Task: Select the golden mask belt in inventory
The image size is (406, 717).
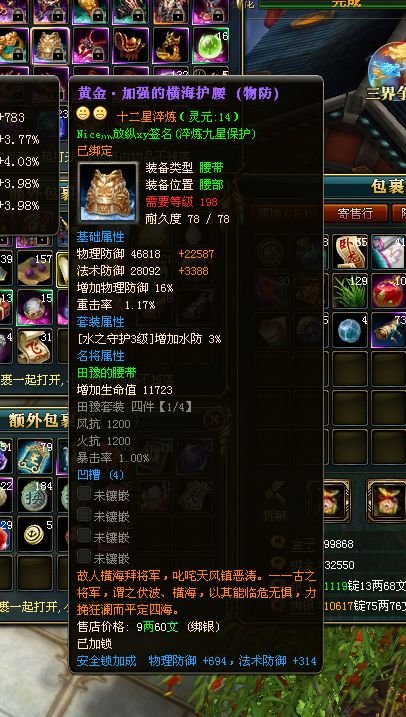Action: click(50, 45)
